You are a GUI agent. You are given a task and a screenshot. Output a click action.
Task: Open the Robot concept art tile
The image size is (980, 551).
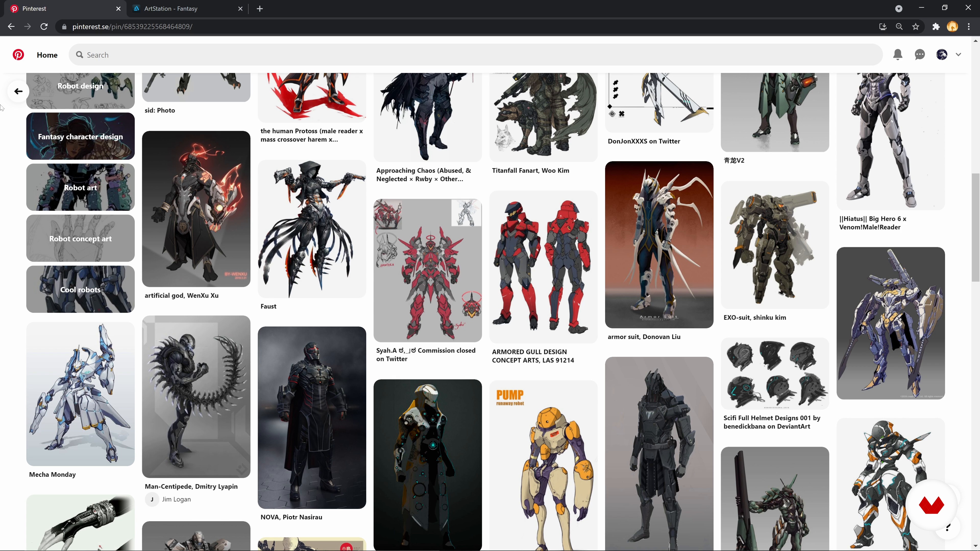click(80, 238)
